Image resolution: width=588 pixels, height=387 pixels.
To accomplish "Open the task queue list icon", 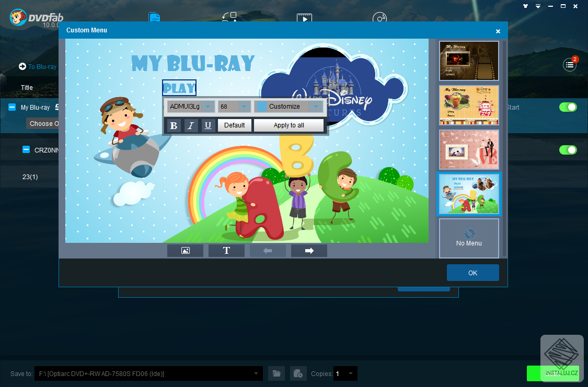I will 570,65.
